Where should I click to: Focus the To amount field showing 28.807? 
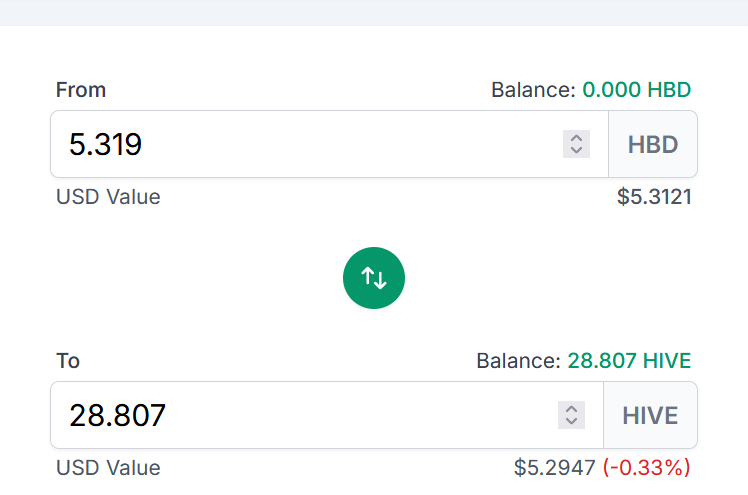327,415
